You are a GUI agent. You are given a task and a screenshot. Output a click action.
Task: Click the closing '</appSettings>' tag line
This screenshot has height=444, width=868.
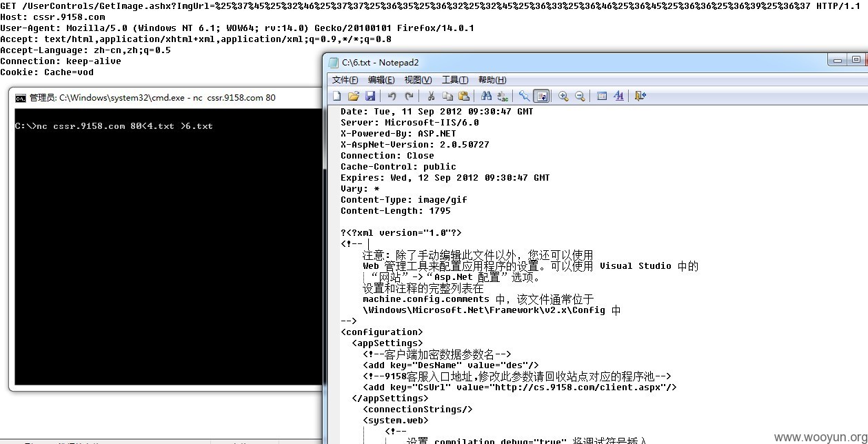pyautogui.click(x=390, y=398)
